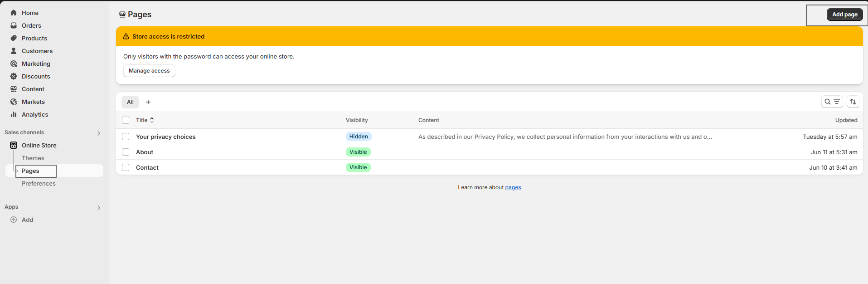Click the Customers person icon
This screenshot has height=284, width=868.
tap(14, 51)
